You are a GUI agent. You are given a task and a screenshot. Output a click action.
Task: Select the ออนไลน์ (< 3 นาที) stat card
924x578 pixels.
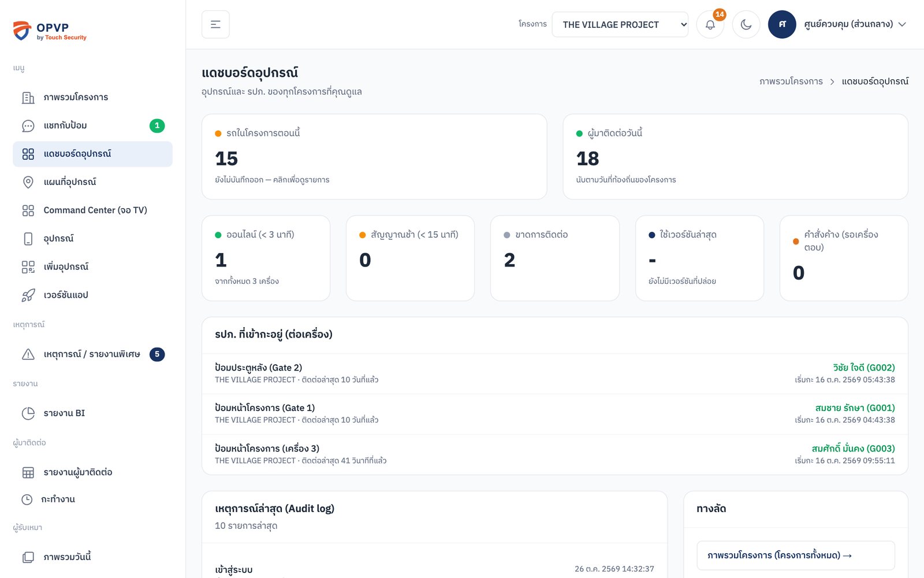[266, 258]
